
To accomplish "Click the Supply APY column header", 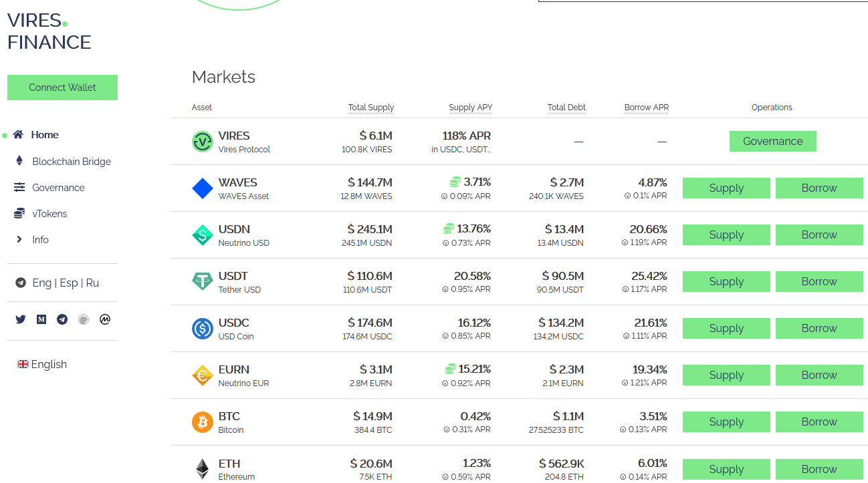I will pyautogui.click(x=471, y=107).
